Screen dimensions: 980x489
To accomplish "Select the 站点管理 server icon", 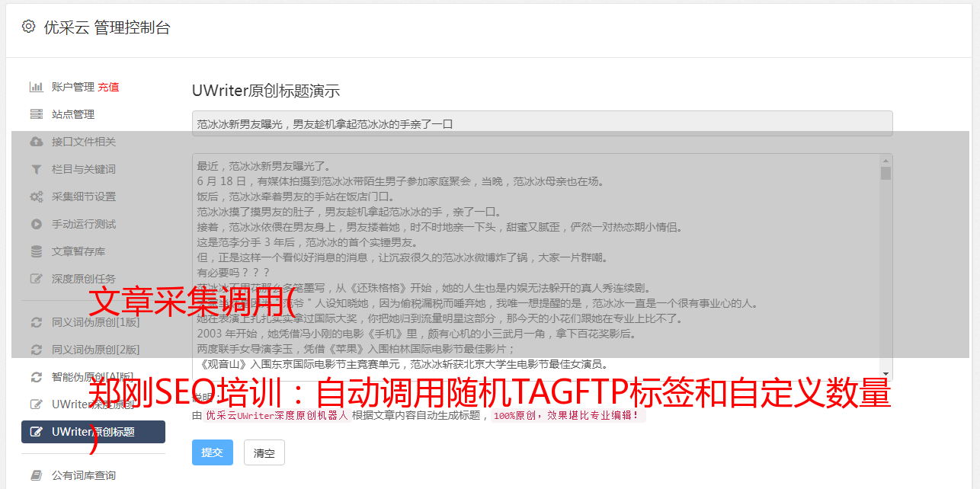I will [x=36, y=114].
